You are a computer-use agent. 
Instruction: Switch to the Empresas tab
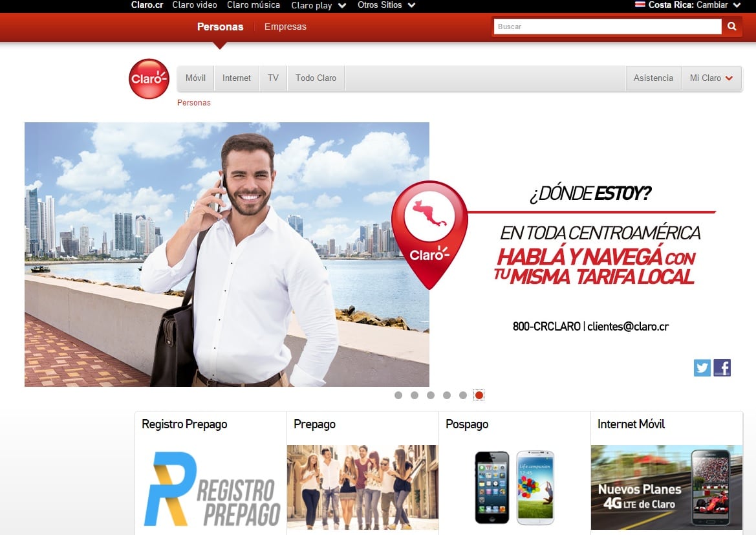285,27
